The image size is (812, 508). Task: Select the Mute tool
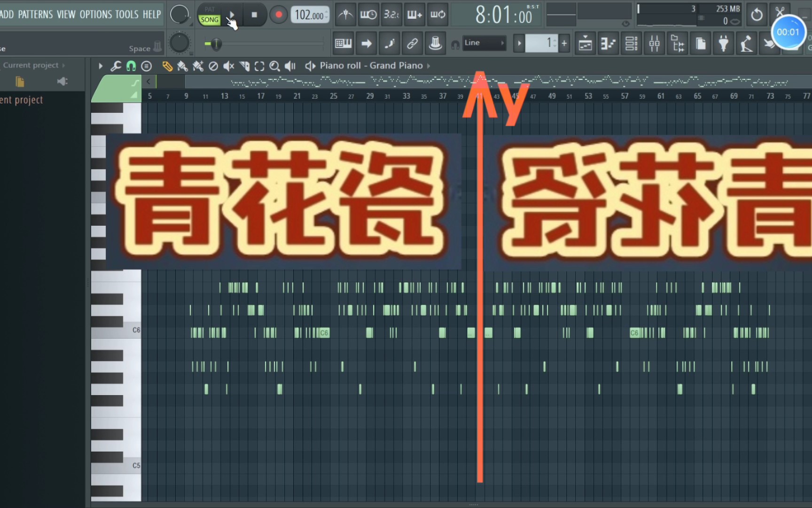click(229, 66)
